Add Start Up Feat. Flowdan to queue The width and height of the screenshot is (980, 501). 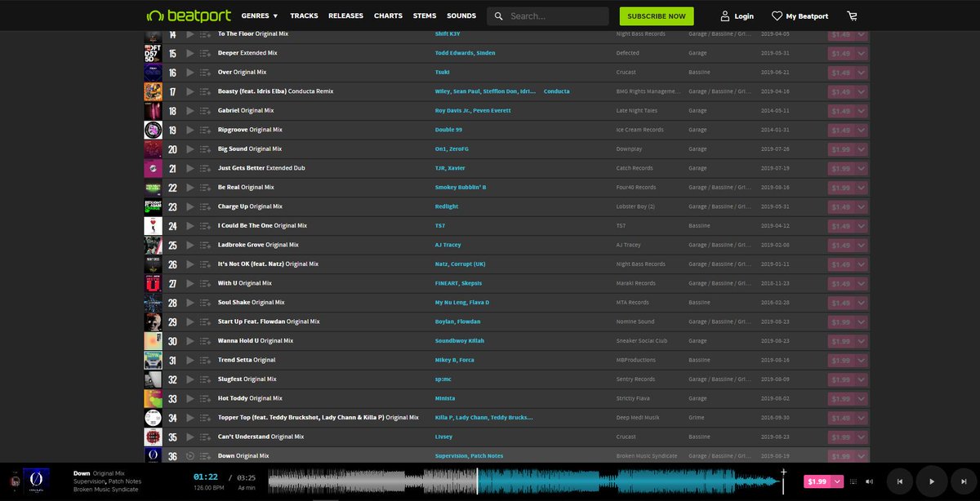click(205, 321)
